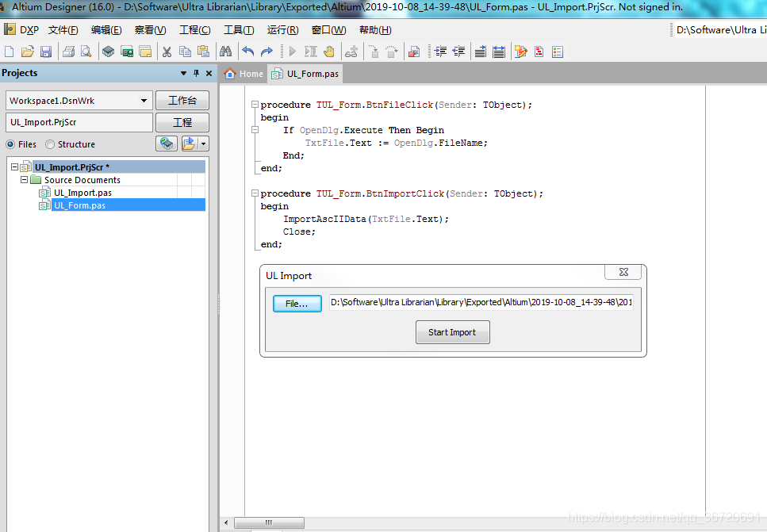Click the lines with right arrow icon
Viewport: 767px width, 532px height.
(x=481, y=52)
